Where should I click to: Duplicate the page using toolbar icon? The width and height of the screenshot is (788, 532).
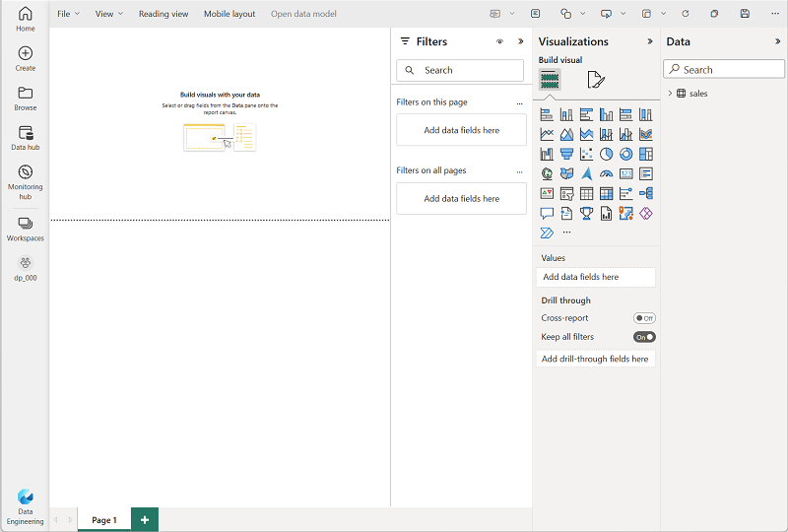[x=714, y=14]
